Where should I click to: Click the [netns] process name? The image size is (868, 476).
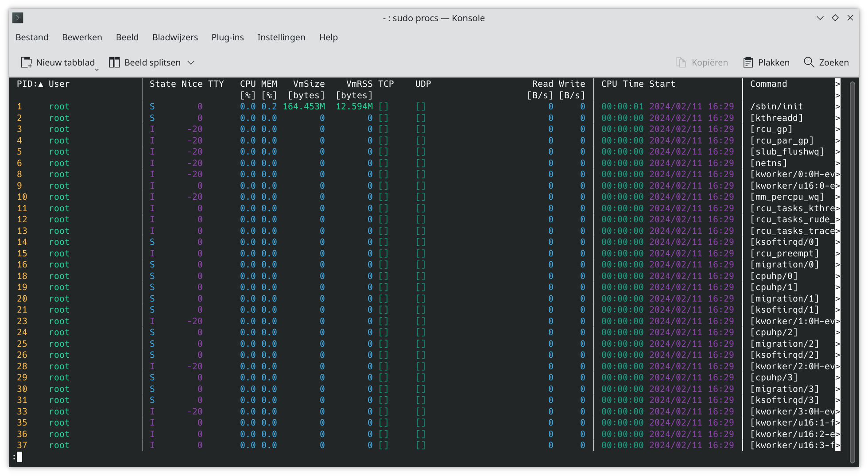click(768, 163)
